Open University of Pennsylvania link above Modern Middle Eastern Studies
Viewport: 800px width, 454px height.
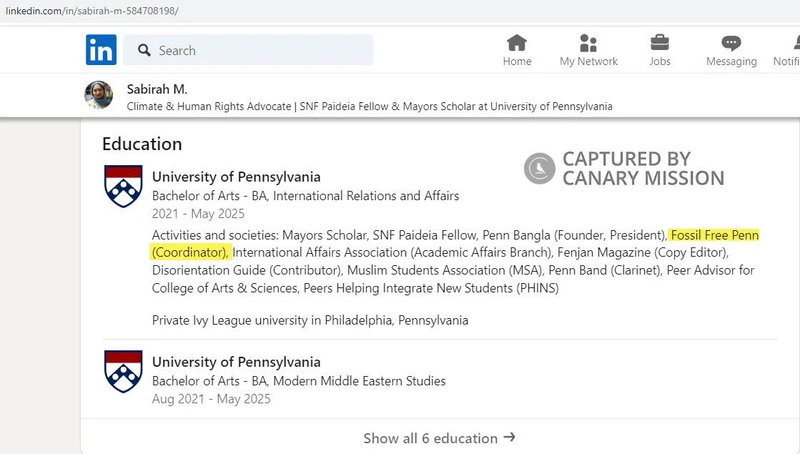point(236,362)
